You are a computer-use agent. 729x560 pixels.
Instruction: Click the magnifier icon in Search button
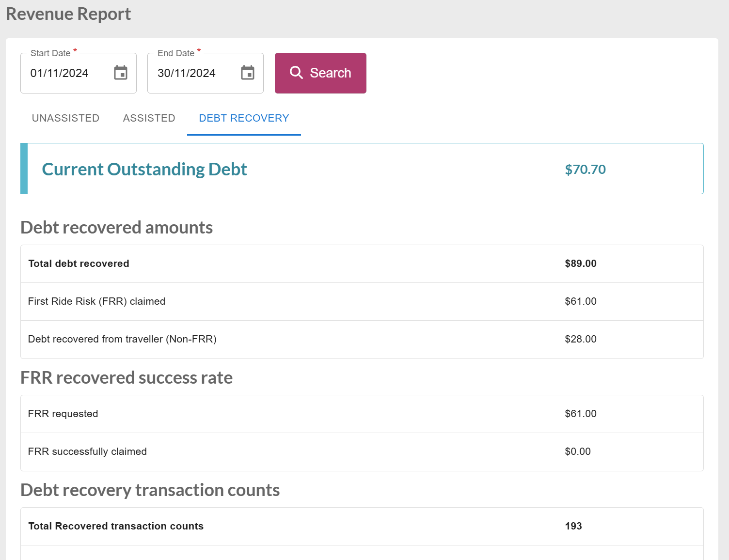(296, 73)
